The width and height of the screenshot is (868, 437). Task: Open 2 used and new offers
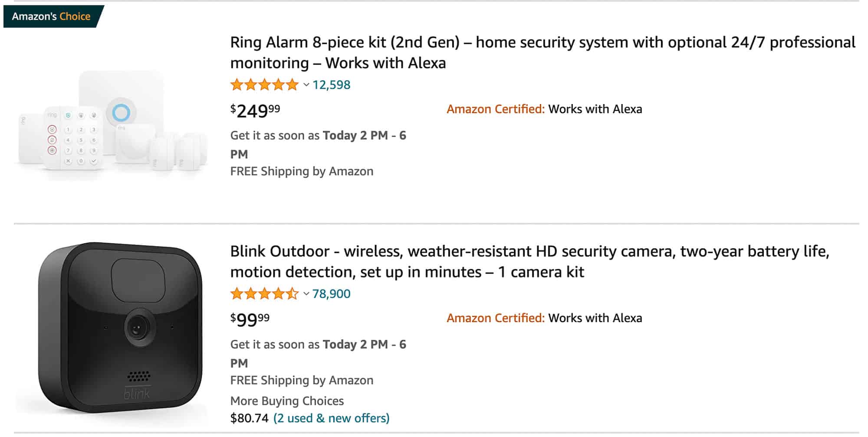click(331, 418)
